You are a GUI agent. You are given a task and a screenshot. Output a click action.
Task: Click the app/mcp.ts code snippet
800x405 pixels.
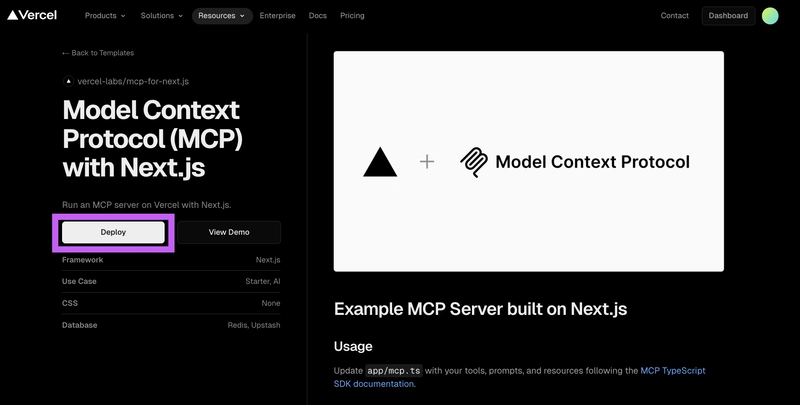(394, 371)
